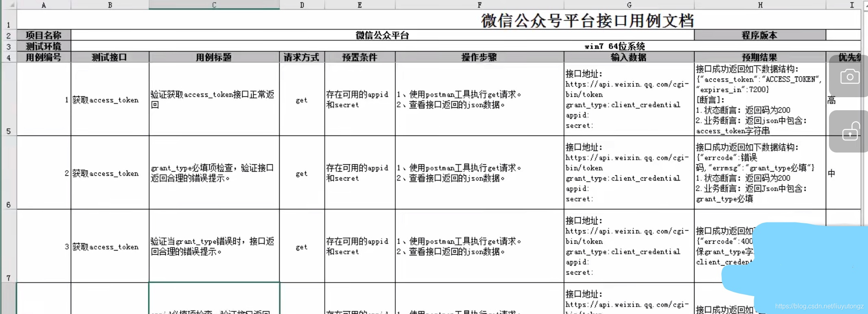Click the 测试环境 cell
868x314 pixels.
click(x=44, y=46)
